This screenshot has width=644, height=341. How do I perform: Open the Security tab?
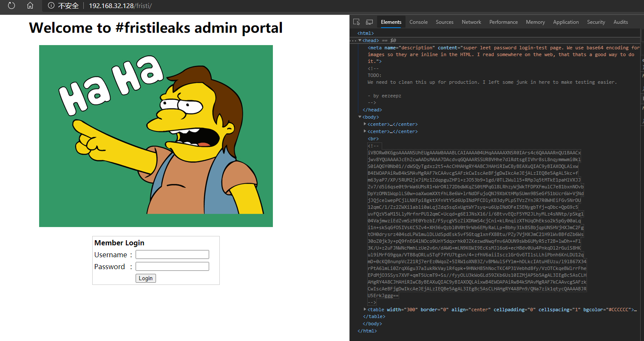point(596,22)
